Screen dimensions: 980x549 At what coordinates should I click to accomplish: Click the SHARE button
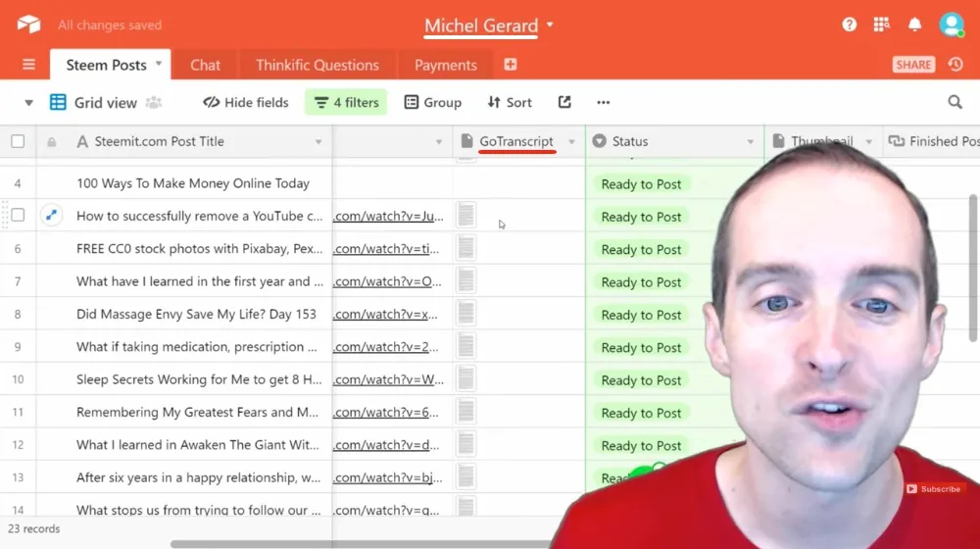click(913, 65)
